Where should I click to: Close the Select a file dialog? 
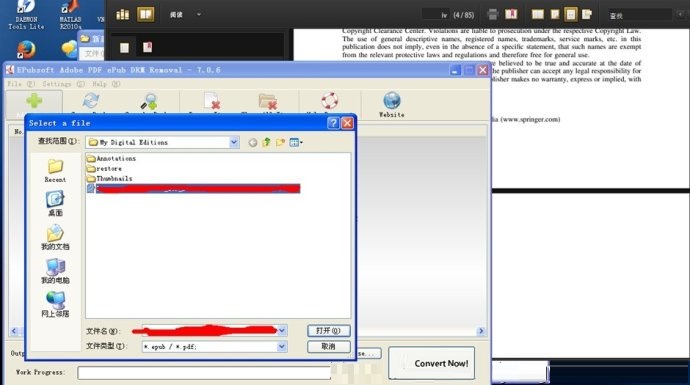(347, 123)
